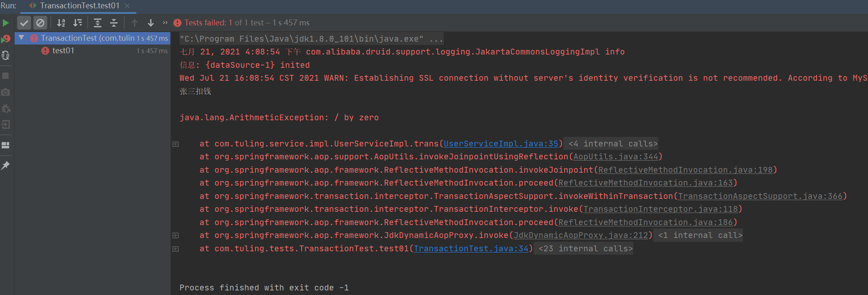Click the red failed icon beside test01
868x295 pixels.
[x=45, y=51]
